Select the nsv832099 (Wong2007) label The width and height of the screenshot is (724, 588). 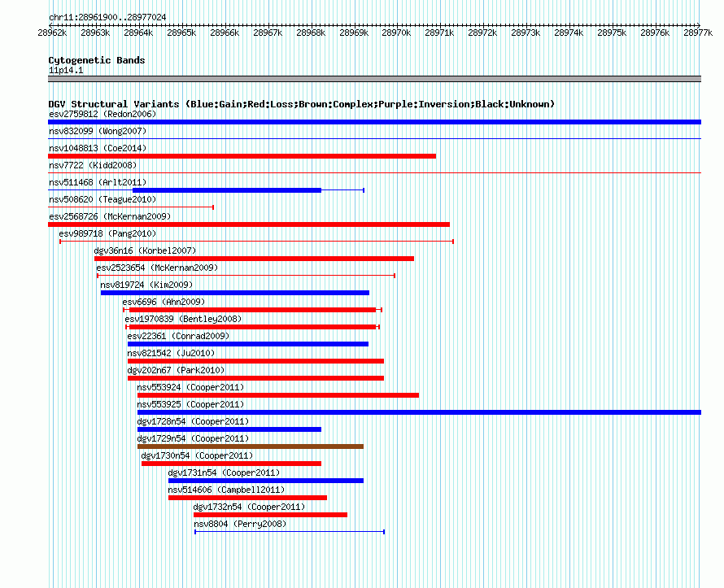tap(98, 131)
